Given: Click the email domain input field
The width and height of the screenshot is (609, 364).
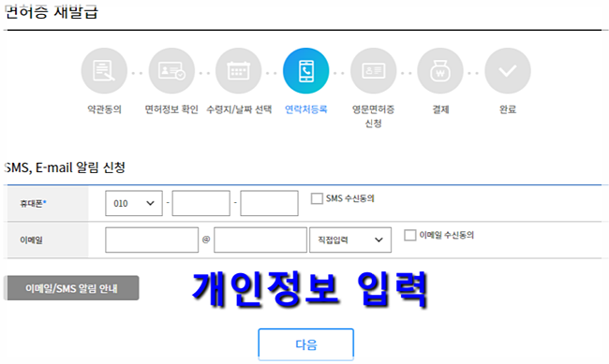Looking at the screenshot, I should tap(260, 240).
